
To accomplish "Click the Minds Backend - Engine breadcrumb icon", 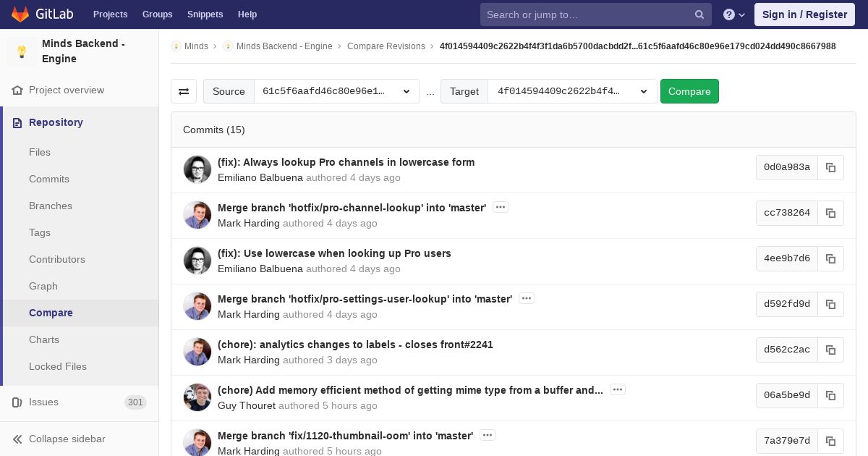I will tap(228, 46).
